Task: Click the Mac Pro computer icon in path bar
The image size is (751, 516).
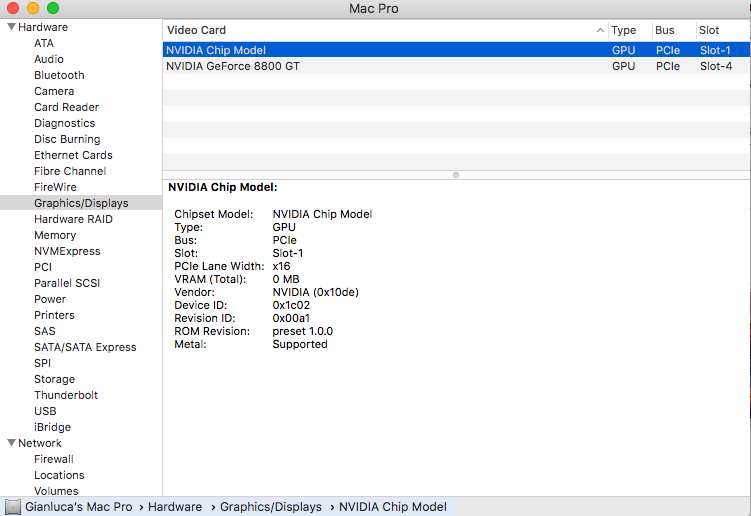Action: coord(13,507)
